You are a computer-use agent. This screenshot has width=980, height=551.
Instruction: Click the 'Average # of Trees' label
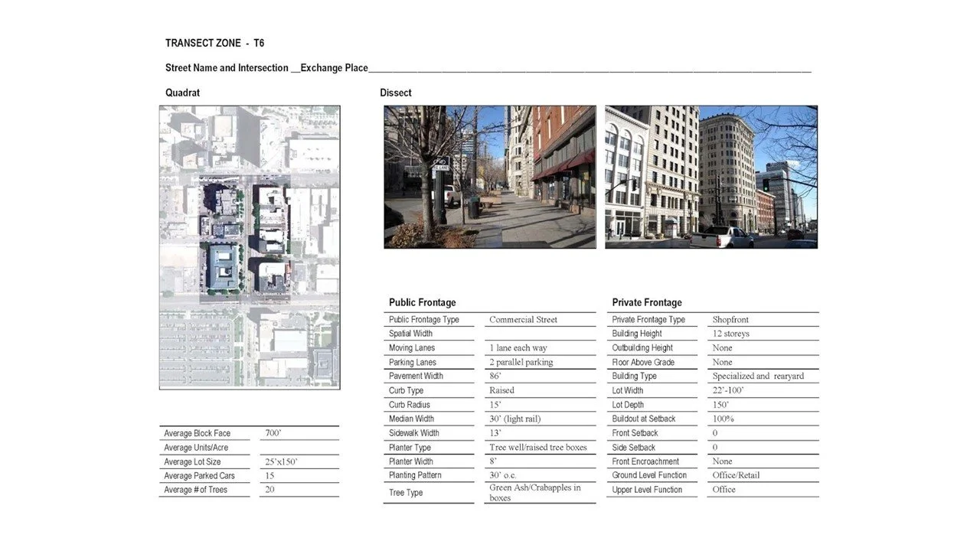tap(195, 490)
